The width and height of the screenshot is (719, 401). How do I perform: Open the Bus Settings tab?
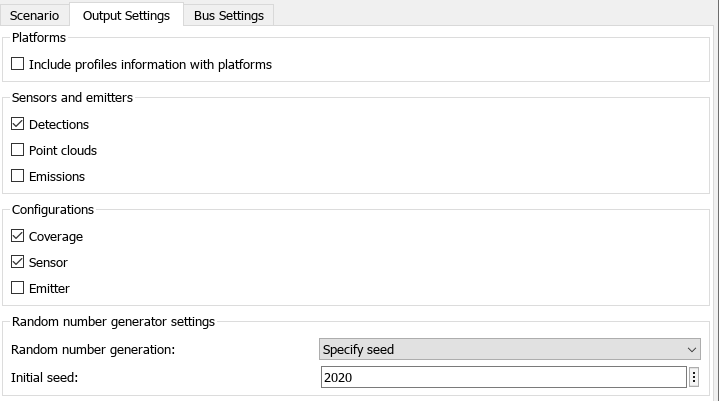tap(228, 15)
